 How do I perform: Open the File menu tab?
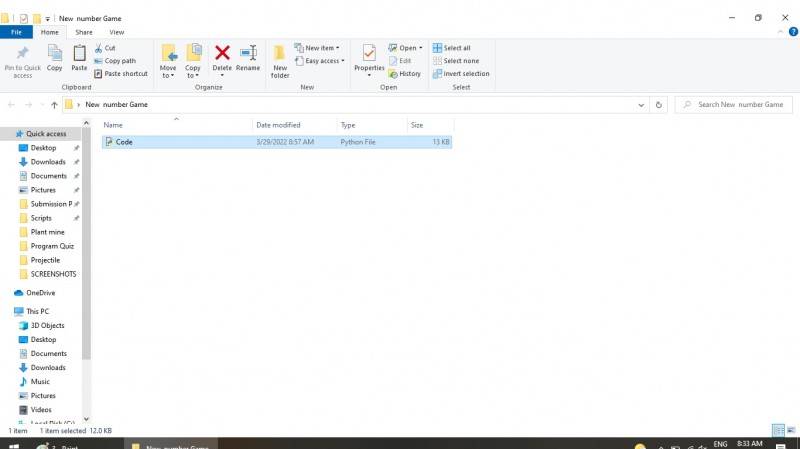[x=16, y=32]
